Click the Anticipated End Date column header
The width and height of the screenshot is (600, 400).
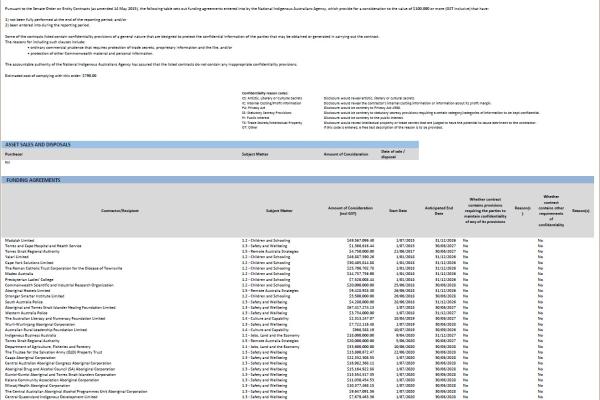click(439, 211)
